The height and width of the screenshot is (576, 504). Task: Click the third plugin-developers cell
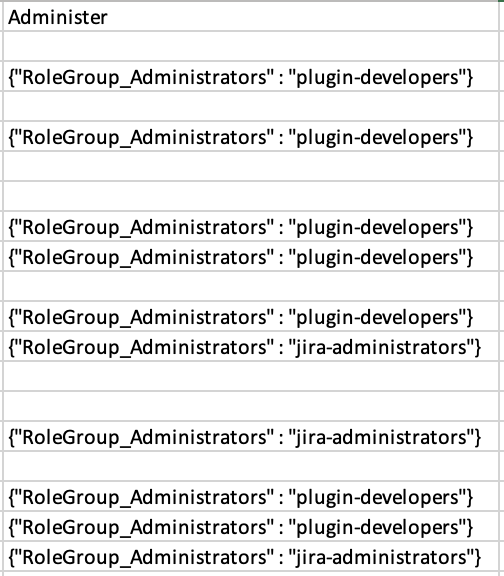click(x=251, y=226)
